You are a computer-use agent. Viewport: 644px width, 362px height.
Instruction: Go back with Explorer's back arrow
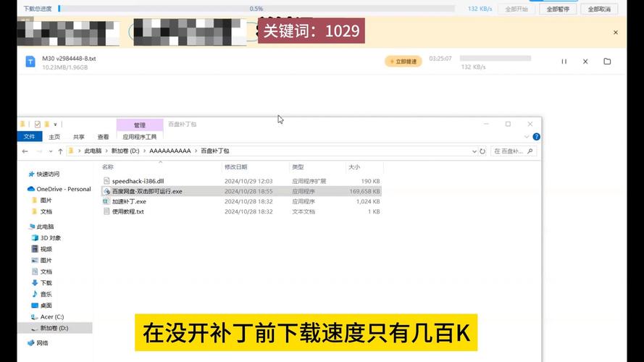(x=25, y=151)
